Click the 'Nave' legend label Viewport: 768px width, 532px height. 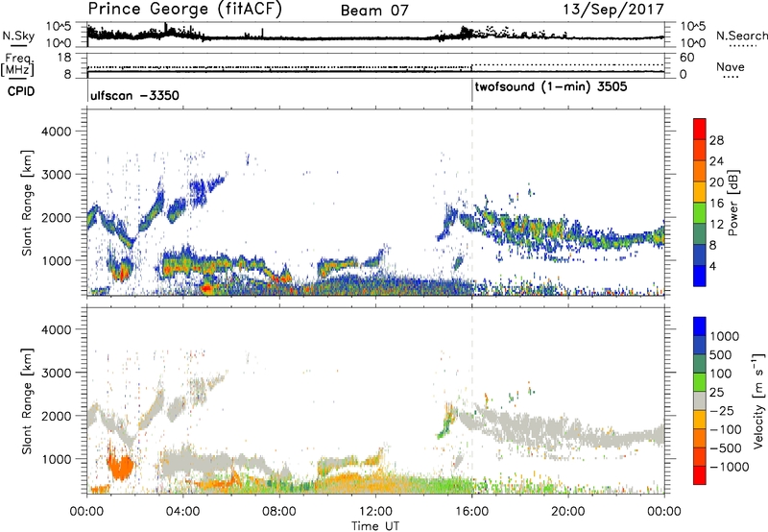click(731, 67)
